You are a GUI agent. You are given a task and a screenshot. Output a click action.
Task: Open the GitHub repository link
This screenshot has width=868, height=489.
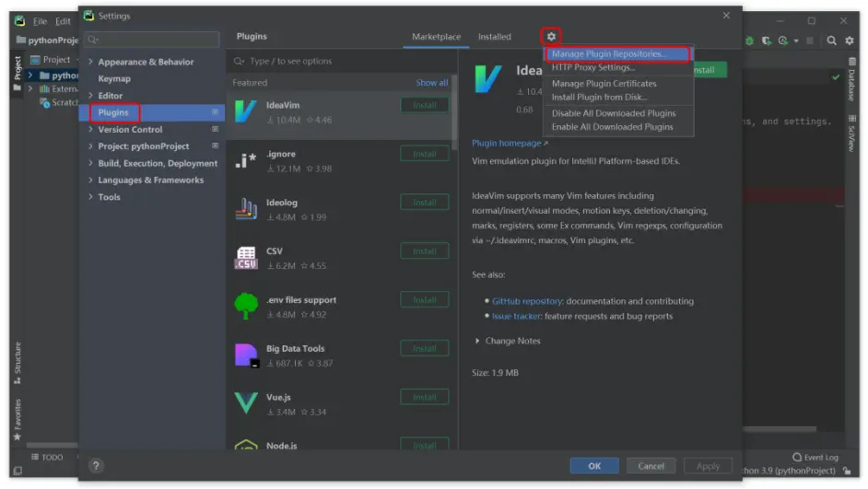pos(527,301)
